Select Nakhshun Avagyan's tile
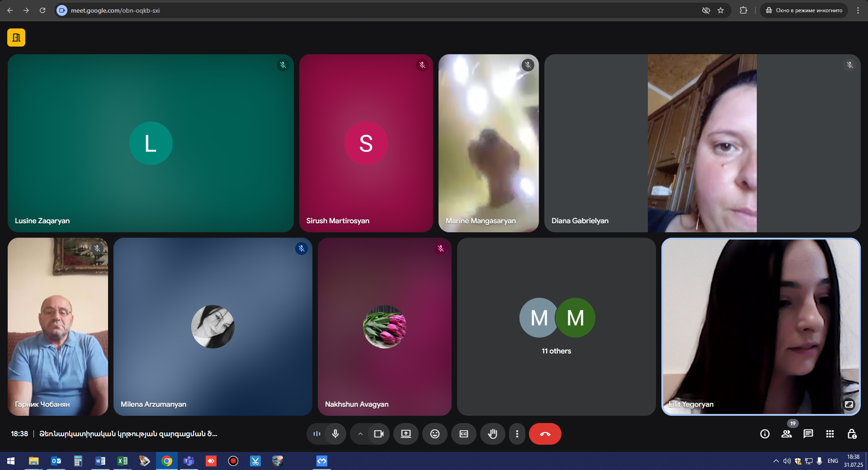The image size is (868, 470). pyautogui.click(x=385, y=327)
